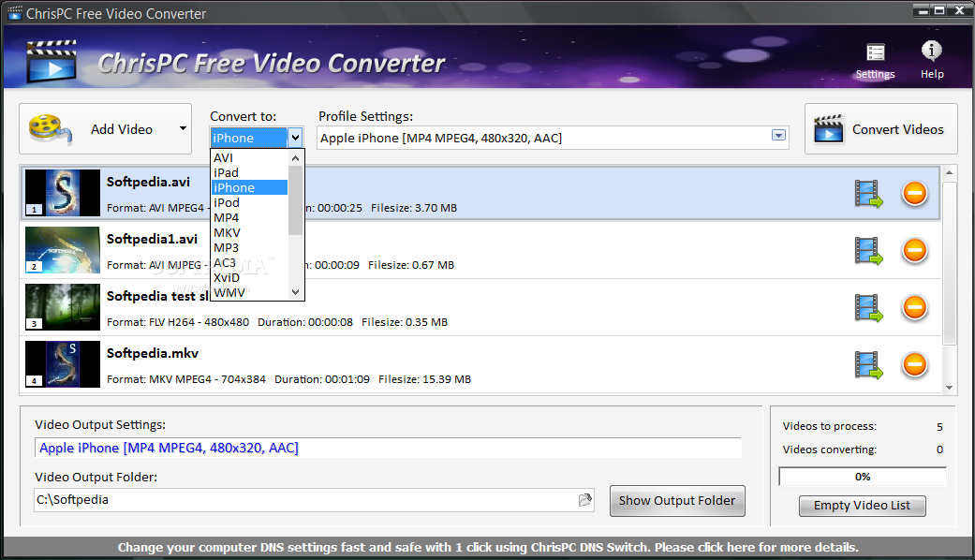Choose iPhone in the open format list

(249, 187)
